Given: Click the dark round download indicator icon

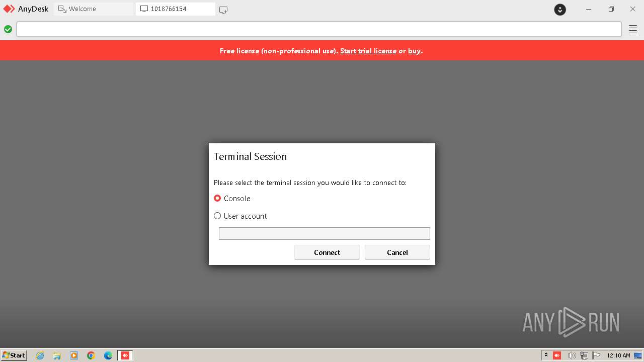Looking at the screenshot, I should (x=560, y=10).
